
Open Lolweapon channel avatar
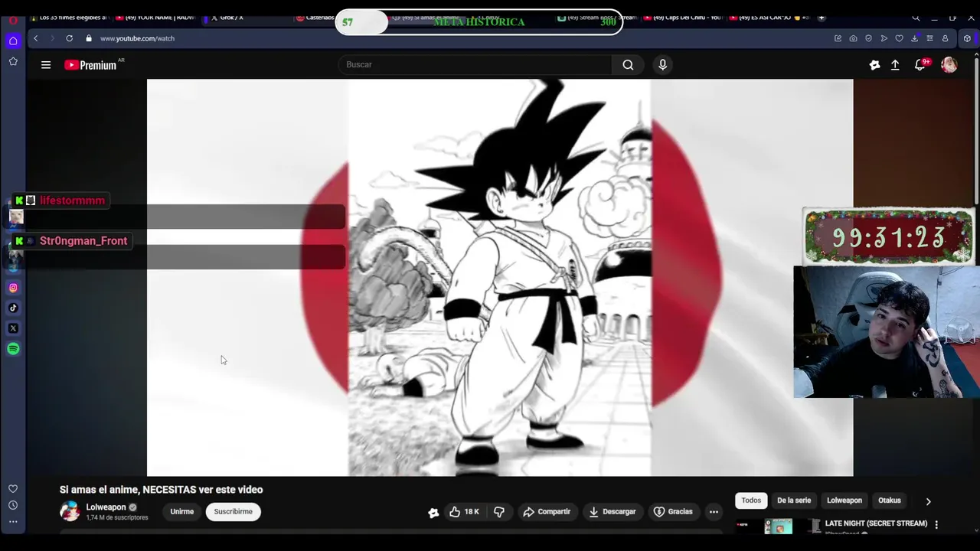tap(70, 512)
